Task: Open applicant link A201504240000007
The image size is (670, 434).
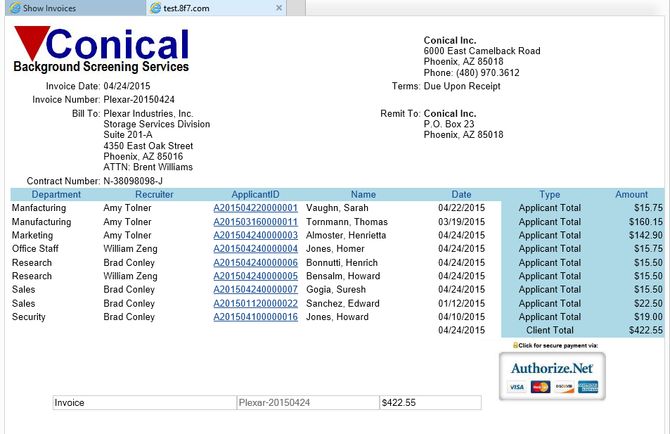Action: [256, 290]
